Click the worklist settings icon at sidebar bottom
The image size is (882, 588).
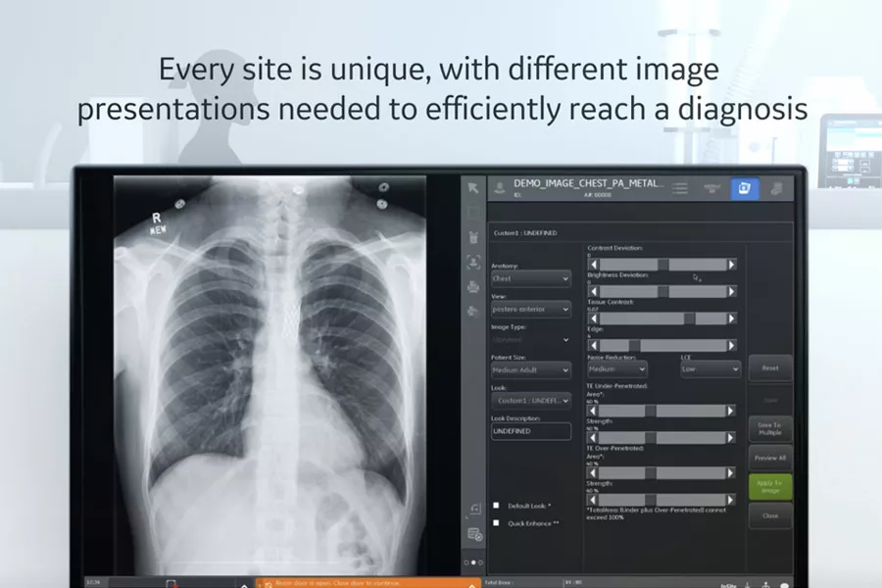click(474, 534)
